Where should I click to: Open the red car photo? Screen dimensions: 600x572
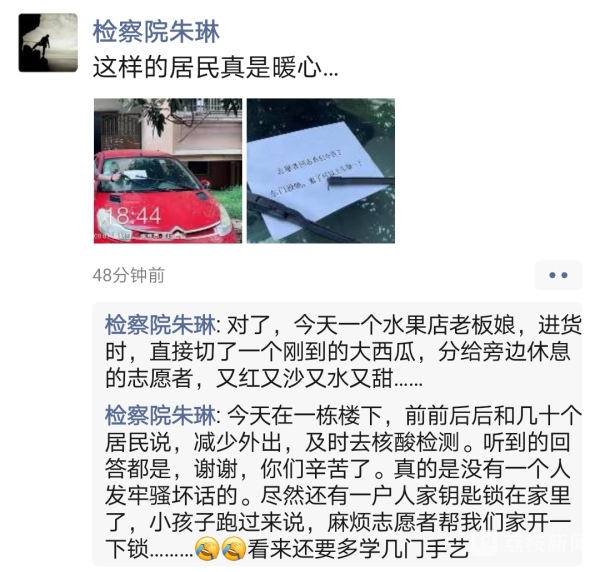click(168, 171)
